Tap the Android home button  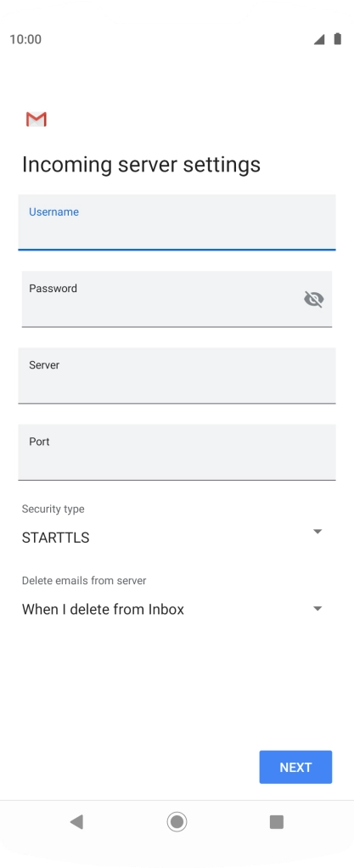(177, 821)
